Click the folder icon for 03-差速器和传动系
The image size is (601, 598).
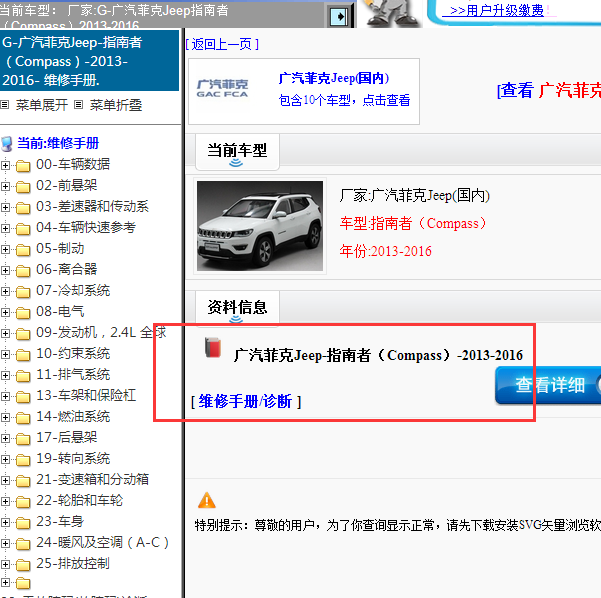(x=23, y=208)
